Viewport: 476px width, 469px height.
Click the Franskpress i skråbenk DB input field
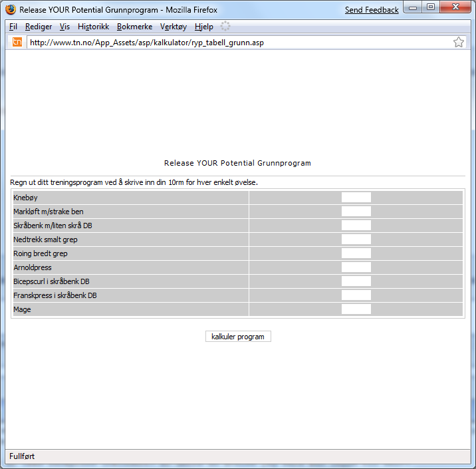(x=356, y=295)
